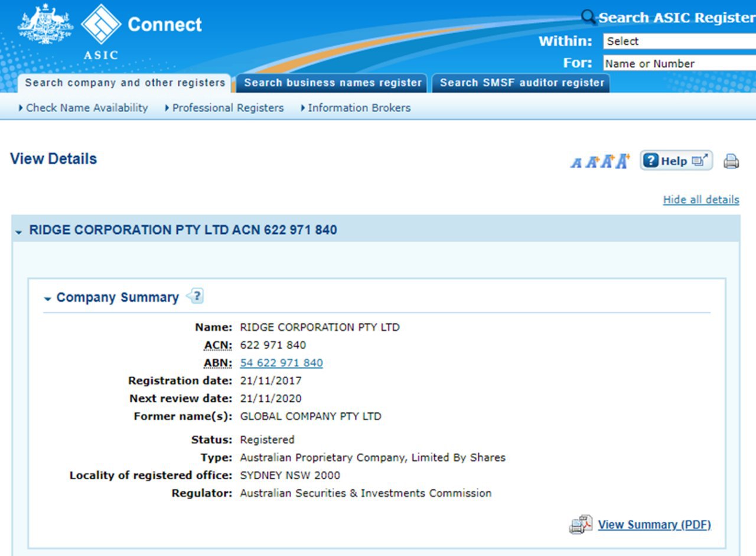Select the smallest font size icon
Screen dimensions: 756x556
coord(576,162)
